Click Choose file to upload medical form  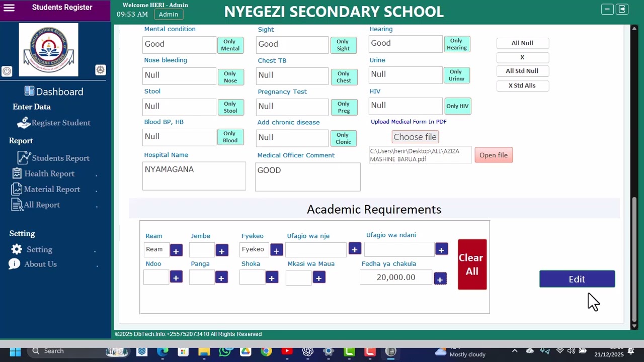tap(415, 137)
